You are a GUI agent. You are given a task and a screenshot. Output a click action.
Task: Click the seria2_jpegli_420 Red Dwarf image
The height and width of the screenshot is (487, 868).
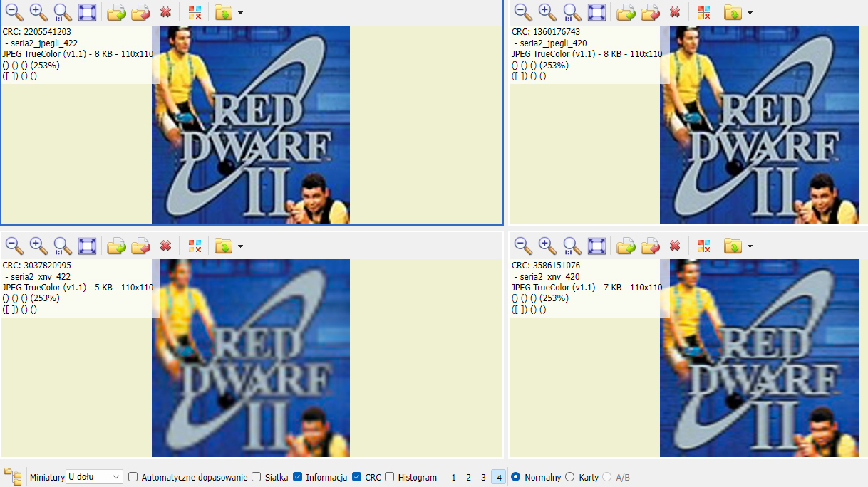pos(759,125)
